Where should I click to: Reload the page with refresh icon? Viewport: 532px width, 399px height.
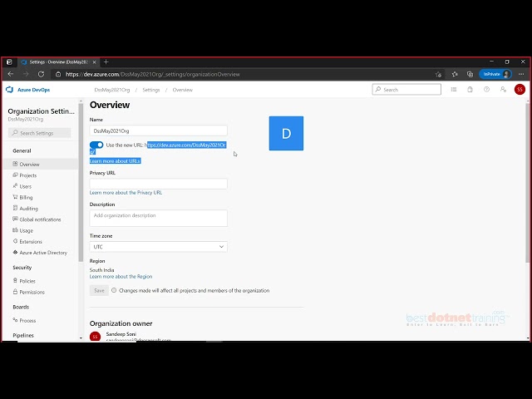41,74
